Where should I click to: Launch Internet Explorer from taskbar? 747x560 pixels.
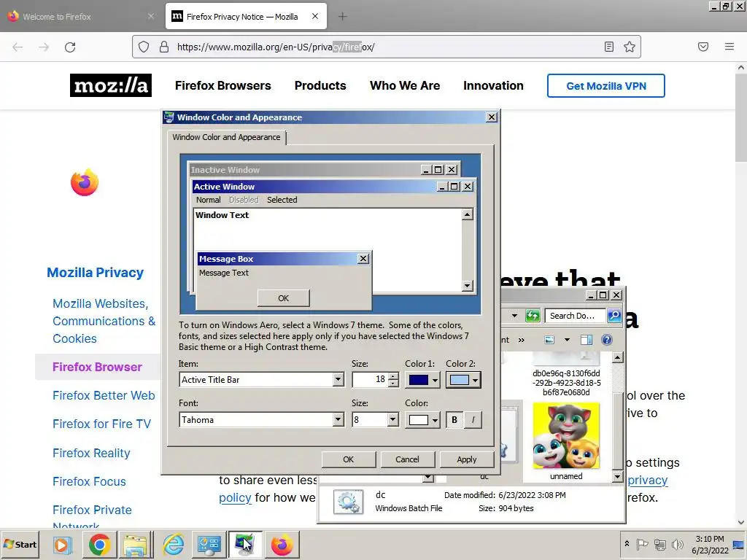(x=174, y=545)
